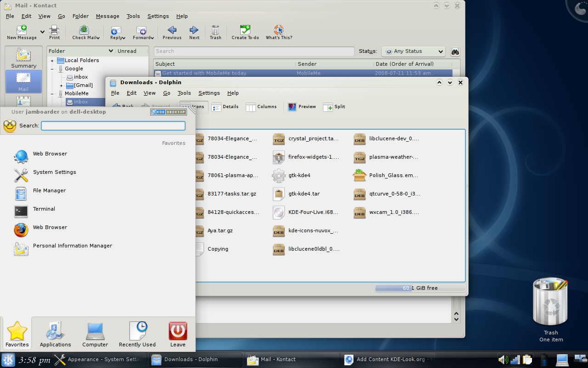The image size is (588, 368).
Task: Collapse MobileMe account tree node
Action: tap(52, 94)
